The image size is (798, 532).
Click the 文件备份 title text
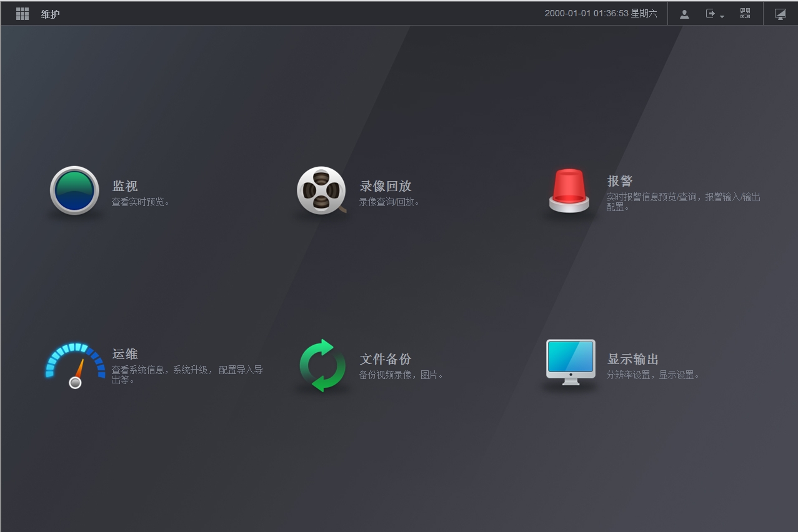click(385, 359)
